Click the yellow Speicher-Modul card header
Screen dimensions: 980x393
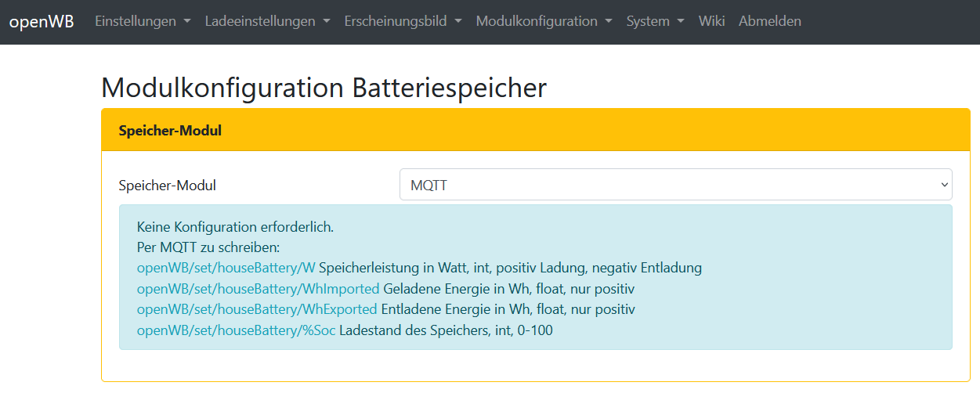point(535,130)
